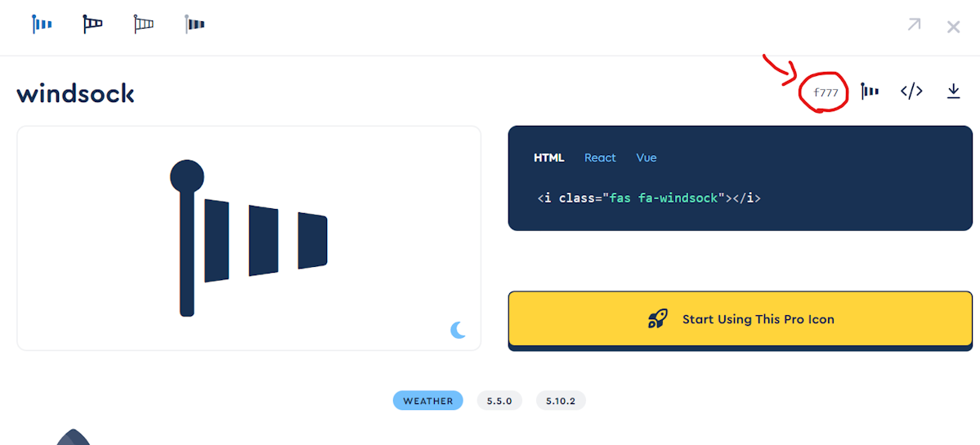Screen dimensions: 980x445
Task: Copy the SVG code with the </> icon
Action: [911, 91]
